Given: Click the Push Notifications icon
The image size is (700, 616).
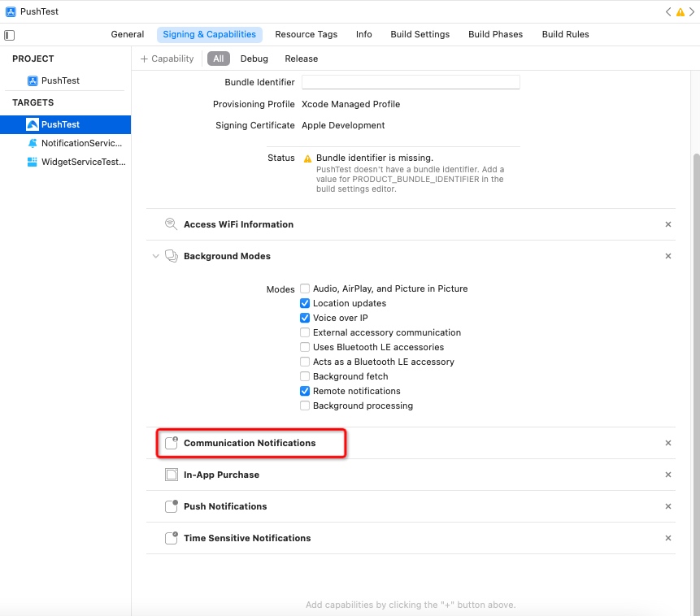Looking at the screenshot, I should pyautogui.click(x=172, y=506).
